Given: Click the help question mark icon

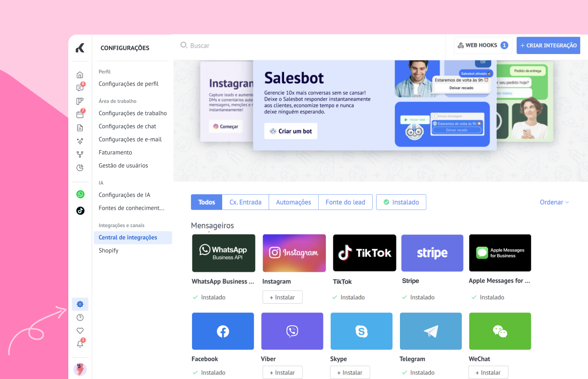Looking at the screenshot, I should 80,318.
